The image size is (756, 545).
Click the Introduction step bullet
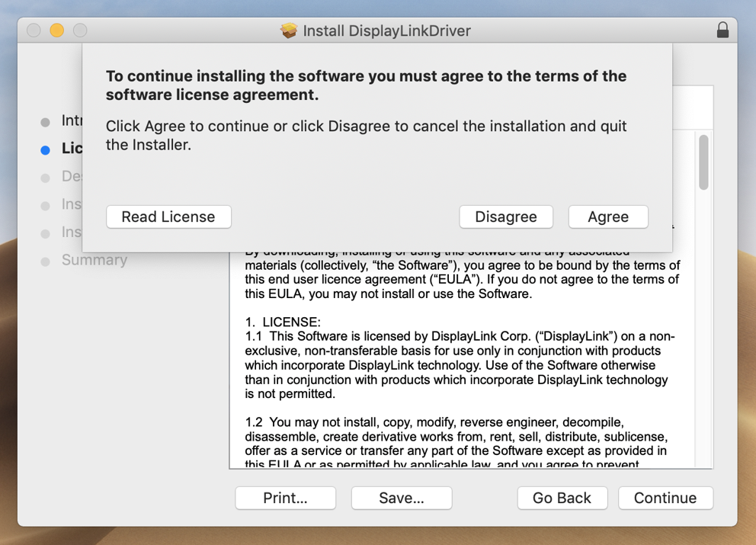(x=45, y=123)
